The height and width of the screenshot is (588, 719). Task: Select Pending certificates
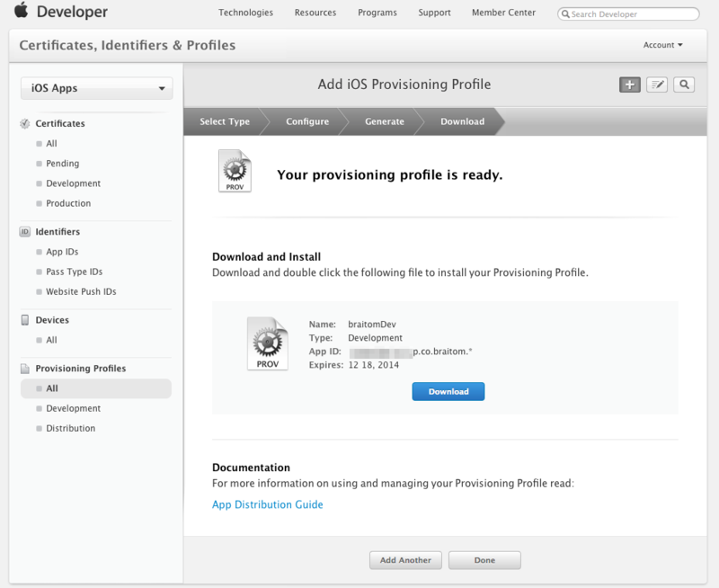(x=62, y=164)
